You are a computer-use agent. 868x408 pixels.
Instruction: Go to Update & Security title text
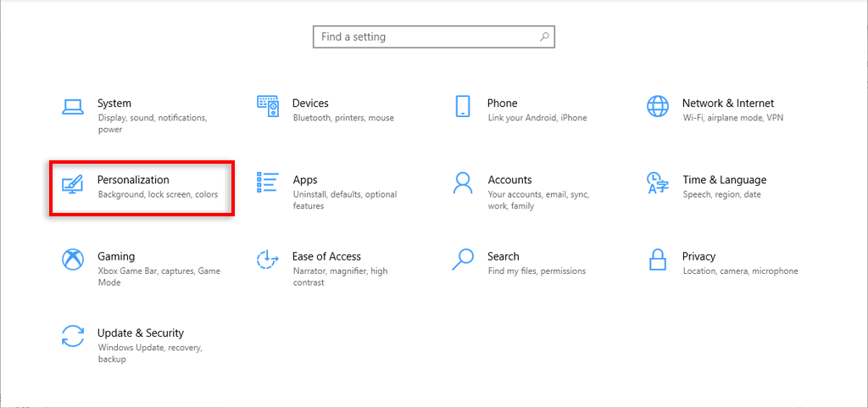pyautogui.click(x=141, y=333)
